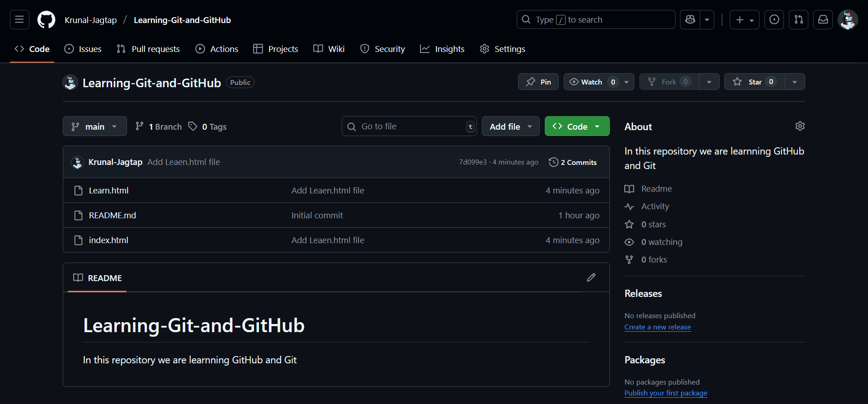The width and height of the screenshot is (868, 404).
Task: Open the main branch selector dropdown
Action: click(x=95, y=127)
